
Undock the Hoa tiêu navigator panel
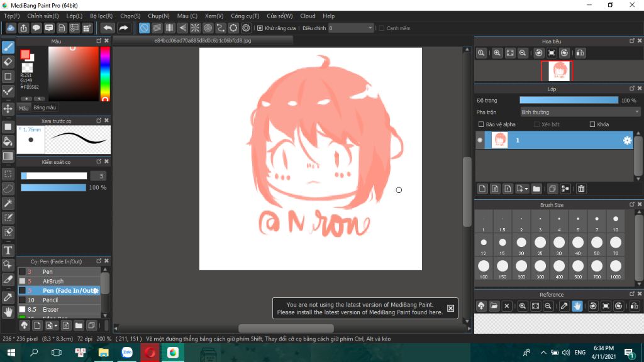631,41
